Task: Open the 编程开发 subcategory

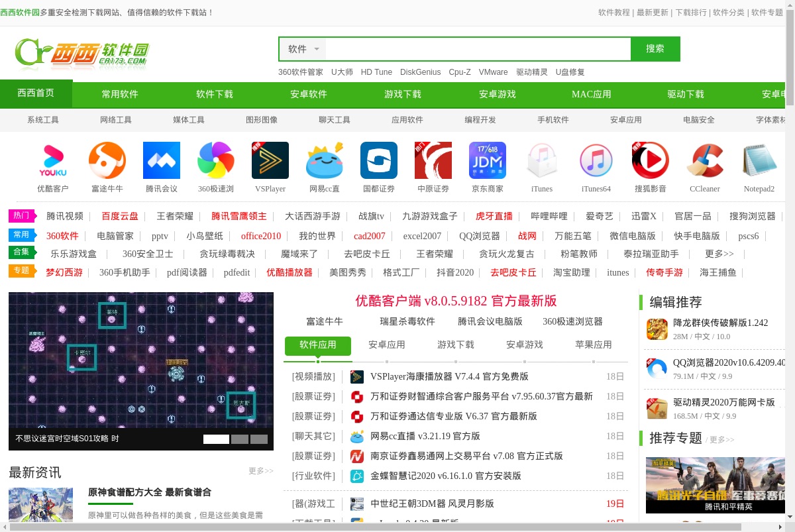Action: tap(480, 120)
